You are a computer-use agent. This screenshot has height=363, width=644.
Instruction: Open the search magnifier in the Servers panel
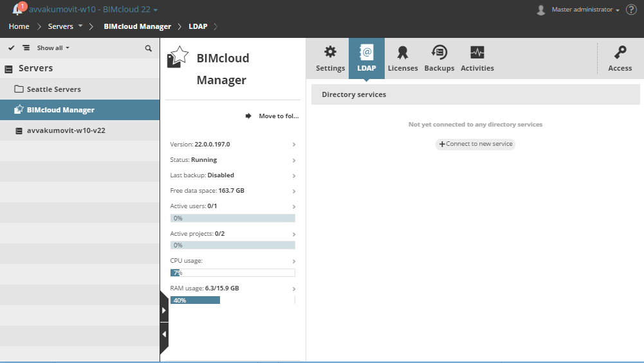click(148, 48)
